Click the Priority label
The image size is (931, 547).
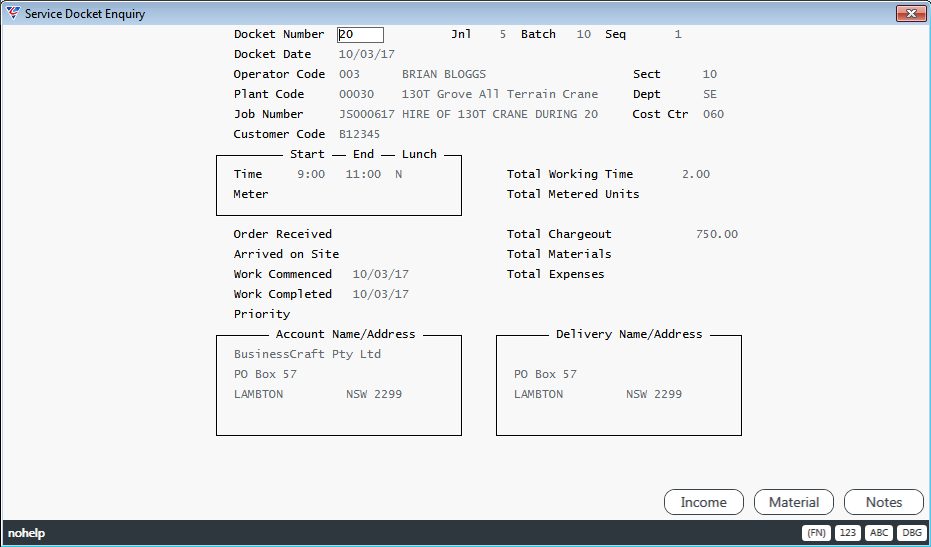coord(262,314)
